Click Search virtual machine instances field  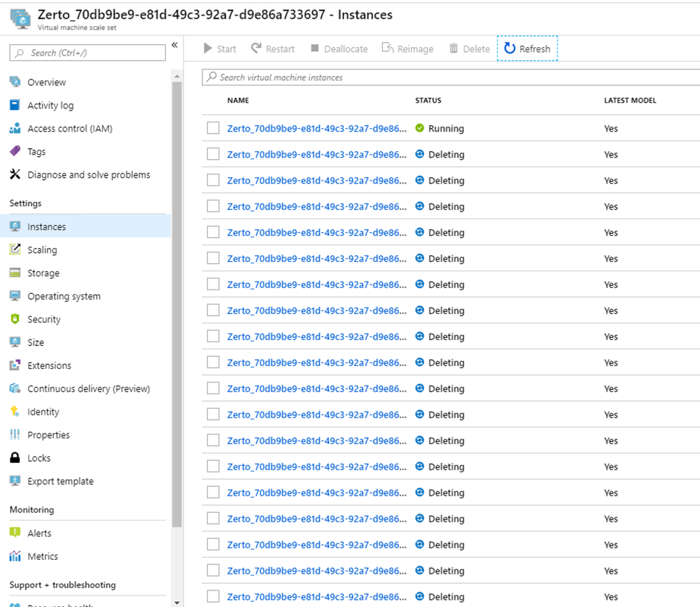[450, 77]
